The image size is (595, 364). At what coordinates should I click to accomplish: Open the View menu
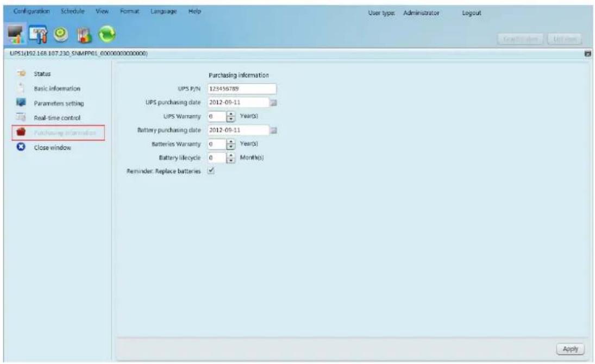click(102, 11)
